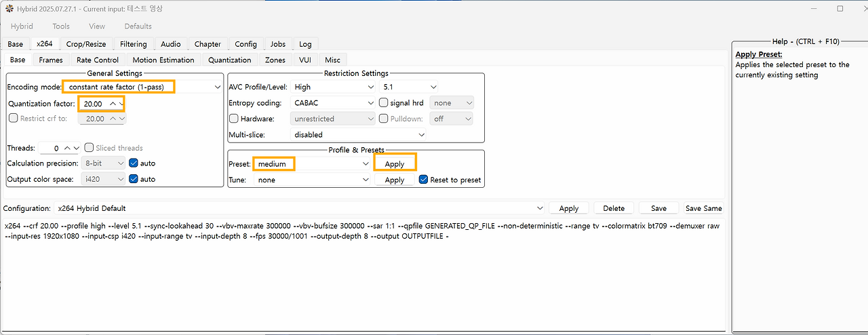The width and height of the screenshot is (868, 335).
Task: Toggle Reset to preset checkbox
Action: click(x=424, y=180)
